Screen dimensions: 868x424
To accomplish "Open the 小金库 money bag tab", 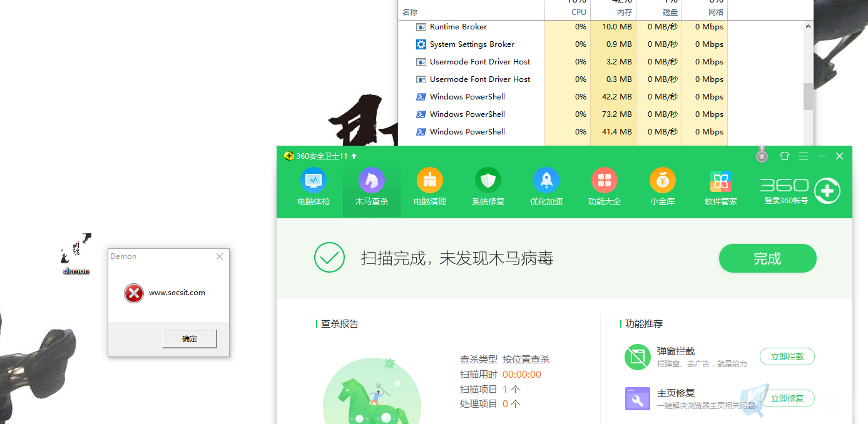I will (663, 187).
